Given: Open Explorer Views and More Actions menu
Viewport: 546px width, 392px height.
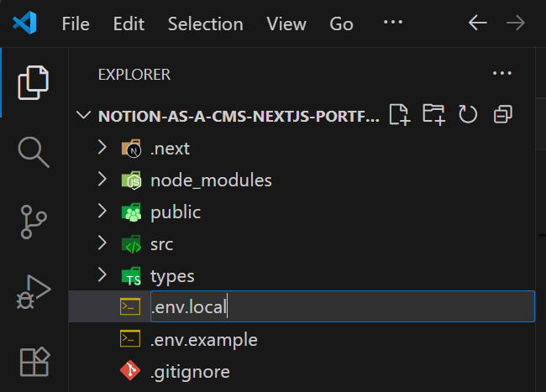Looking at the screenshot, I should (x=502, y=74).
